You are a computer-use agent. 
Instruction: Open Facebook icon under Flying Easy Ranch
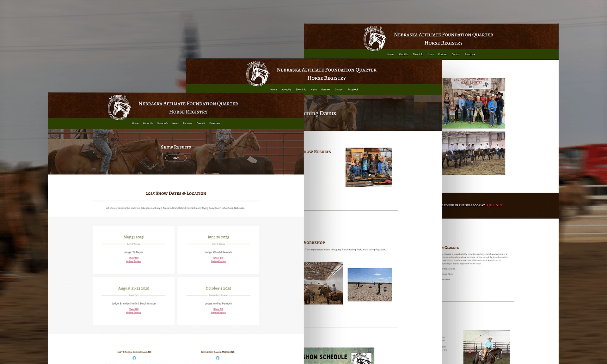(218, 358)
